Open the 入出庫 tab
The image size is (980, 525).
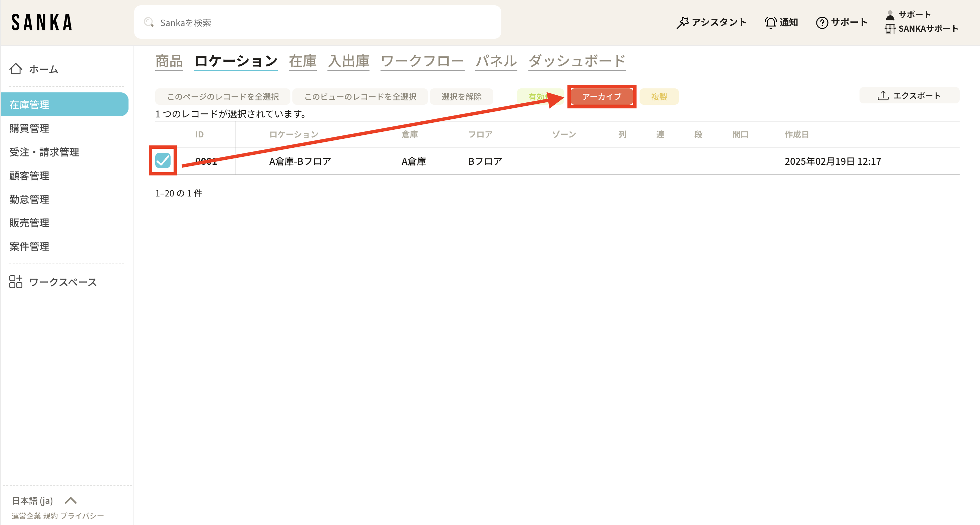(x=348, y=61)
